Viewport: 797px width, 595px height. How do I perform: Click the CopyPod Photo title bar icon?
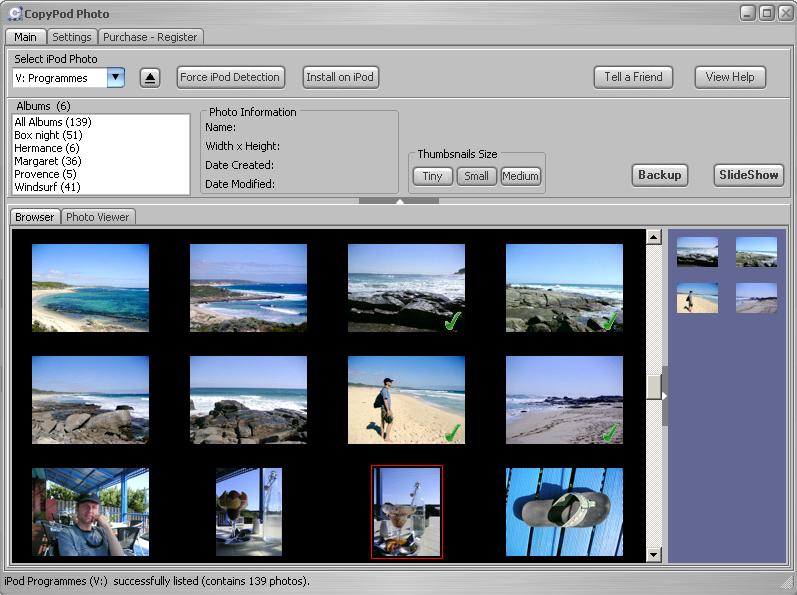14,14
